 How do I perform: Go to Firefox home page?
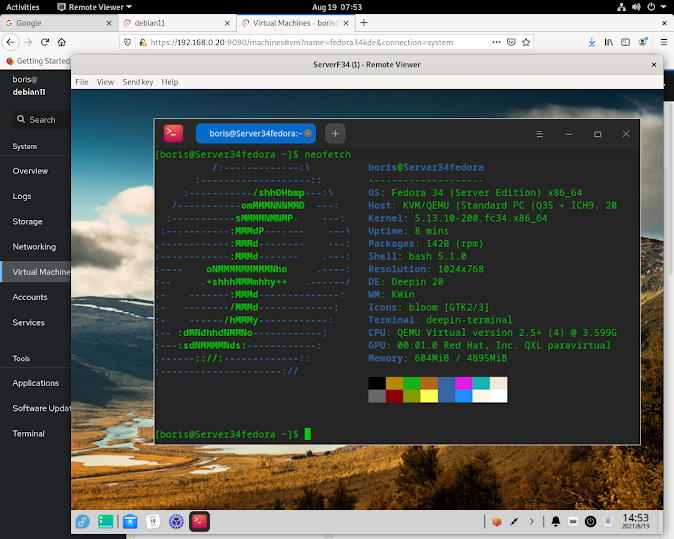click(62, 42)
